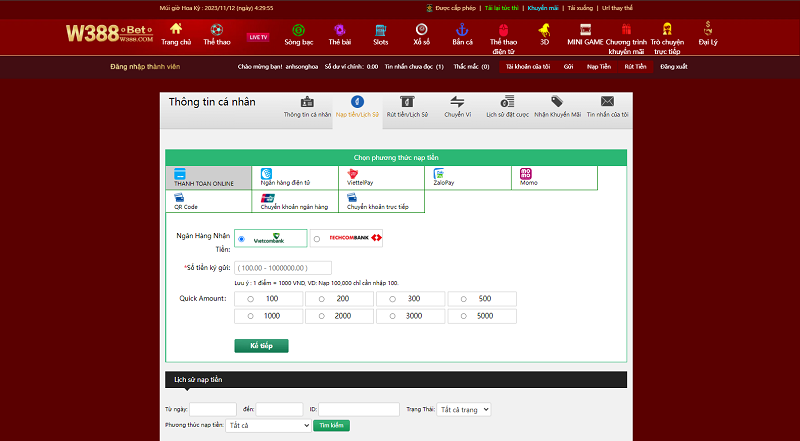800x441 pixels.
Task: Open Tin nhắn chưa đọc messages
Action: [414, 67]
